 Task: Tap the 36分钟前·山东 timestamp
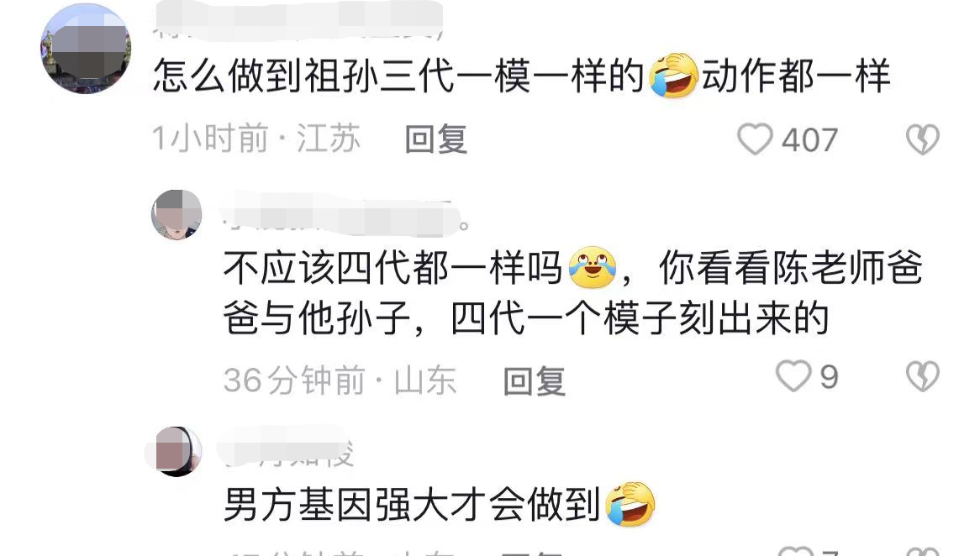coord(340,380)
